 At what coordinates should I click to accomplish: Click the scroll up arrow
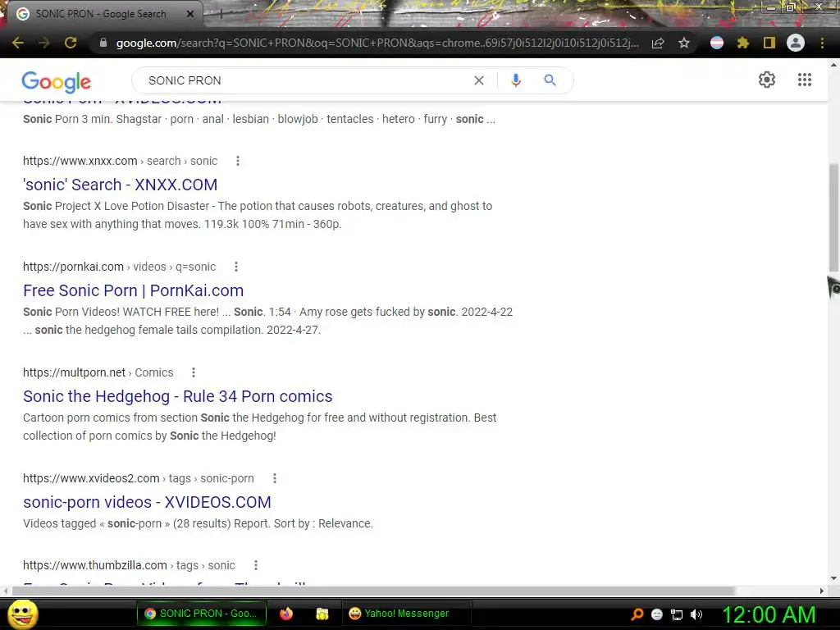point(833,64)
